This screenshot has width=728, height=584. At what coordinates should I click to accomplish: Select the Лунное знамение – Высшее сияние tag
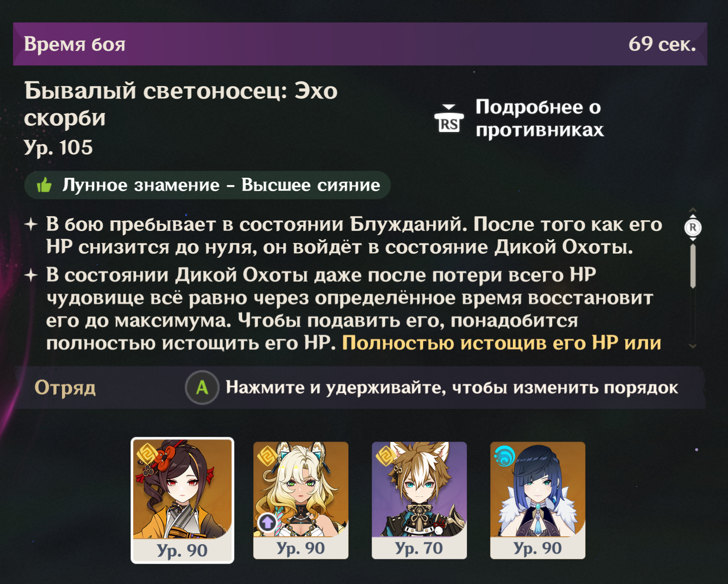pyautogui.click(x=207, y=185)
